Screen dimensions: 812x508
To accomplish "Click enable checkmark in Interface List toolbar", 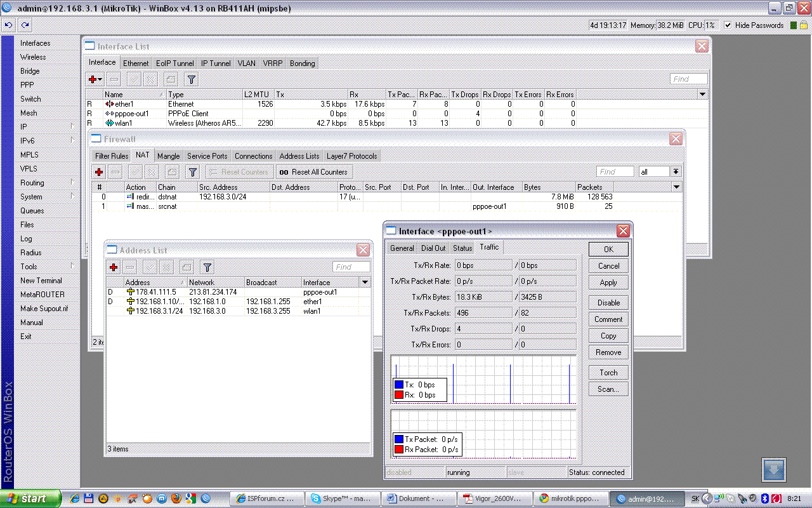I will [x=134, y=79].
